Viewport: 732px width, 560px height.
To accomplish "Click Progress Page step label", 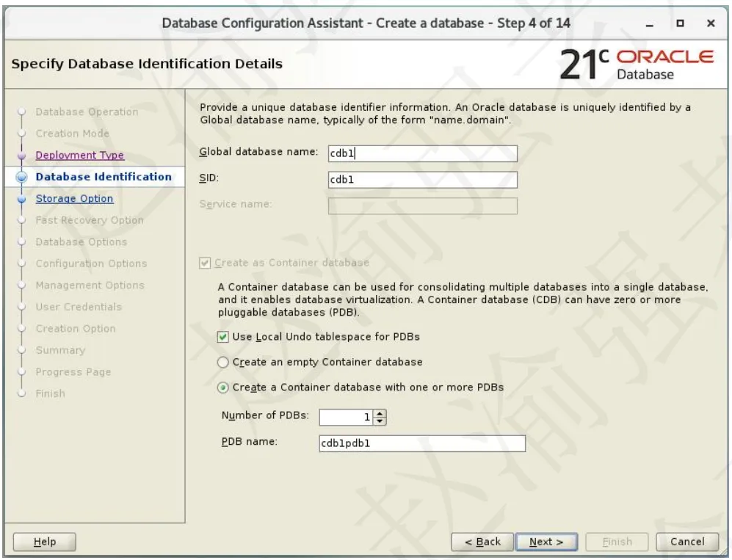I will pyautogui.click(x=73, y=372).
